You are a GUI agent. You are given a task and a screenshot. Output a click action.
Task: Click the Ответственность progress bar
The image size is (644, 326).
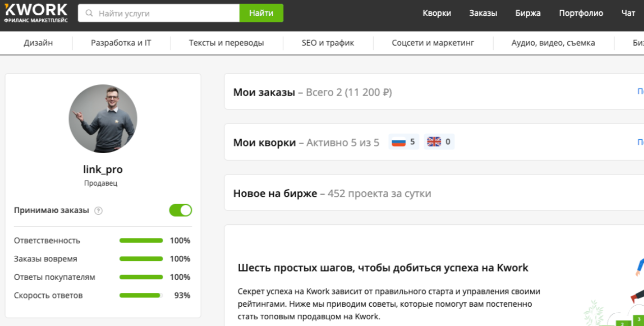(x=141, y=241)
